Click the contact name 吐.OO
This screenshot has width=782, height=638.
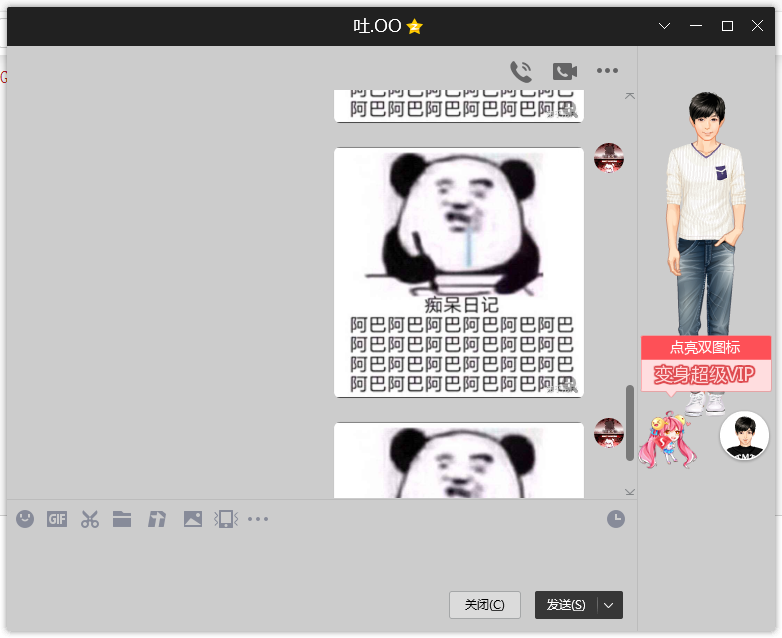click(x=377, y=26)
